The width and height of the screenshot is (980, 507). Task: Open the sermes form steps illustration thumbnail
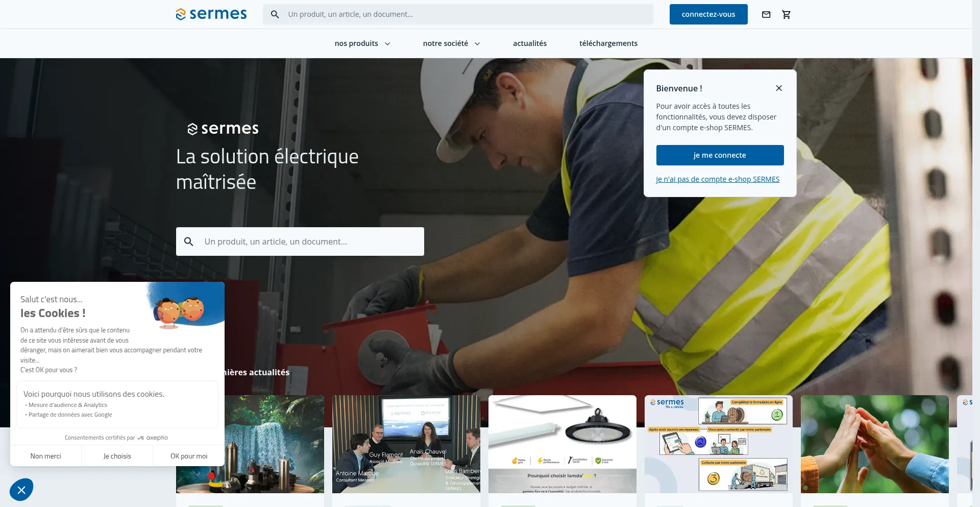click(719, 444)
